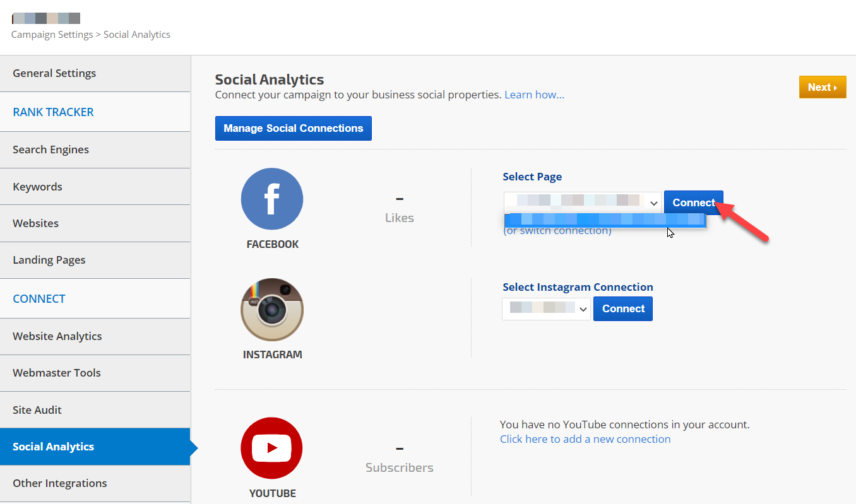Click the Instagram camera icon
Image resolution: width=856 pixels, height=504 pixels.
tap(272, 309)
